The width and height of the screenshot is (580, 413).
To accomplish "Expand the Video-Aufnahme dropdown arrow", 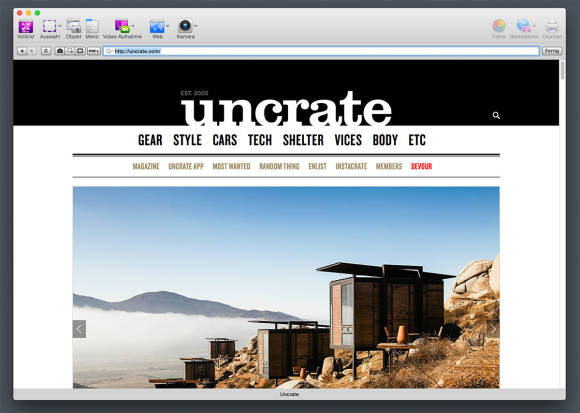I will (x=133, y=26).
